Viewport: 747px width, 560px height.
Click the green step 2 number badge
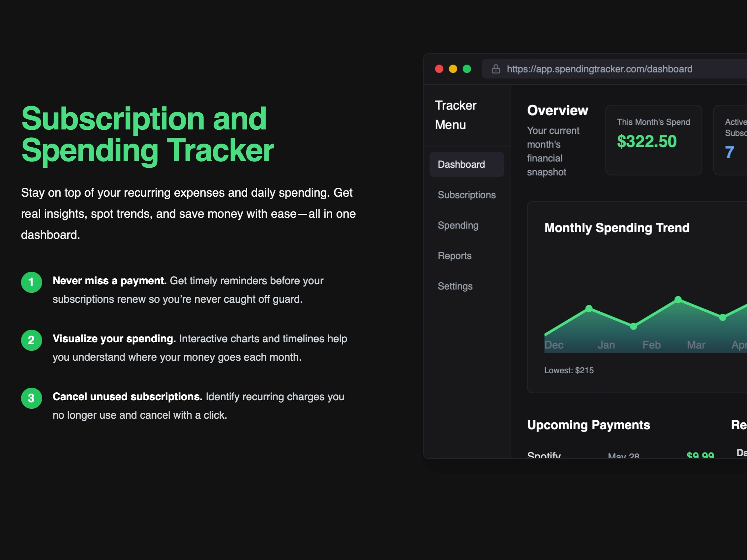tap(31, 341)
